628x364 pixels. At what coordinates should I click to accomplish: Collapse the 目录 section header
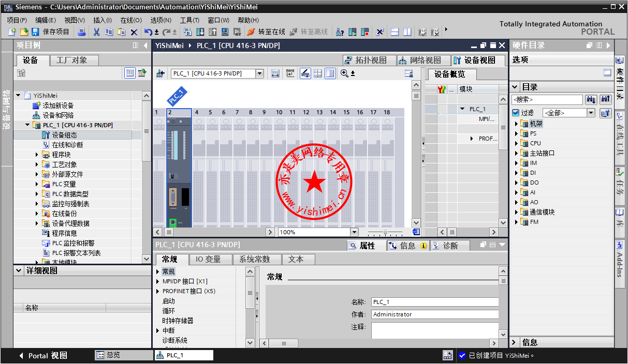click(515, 87)
